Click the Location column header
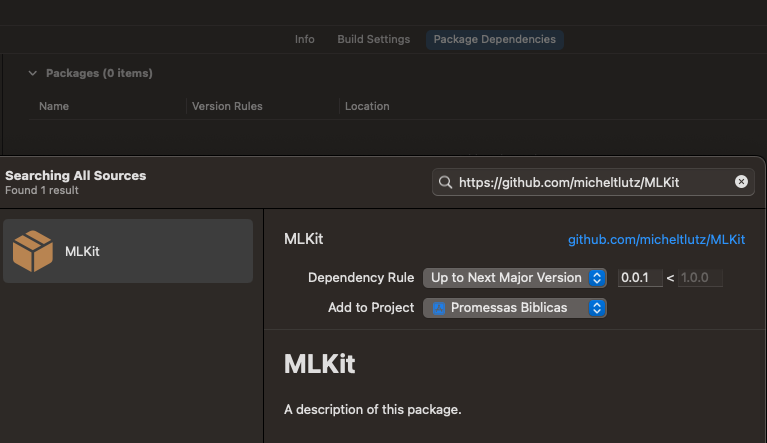The width and height of the screenshot is (767, 443). coord(367,106)
